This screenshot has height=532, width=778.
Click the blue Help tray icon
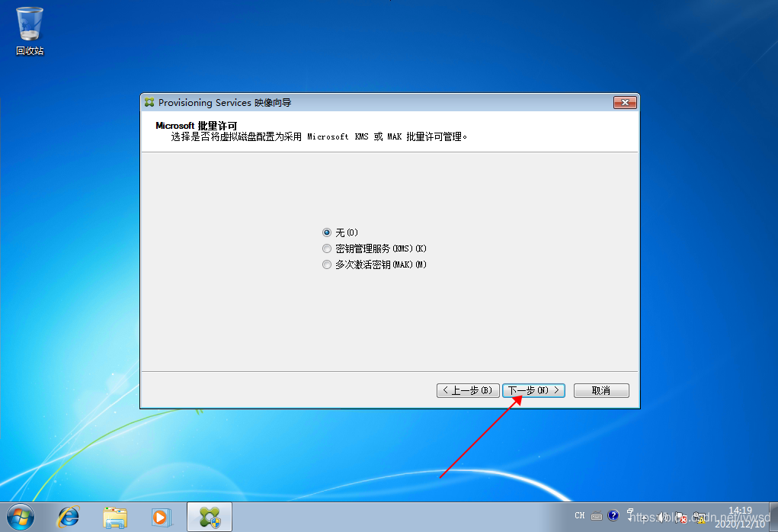pos(613,516)
